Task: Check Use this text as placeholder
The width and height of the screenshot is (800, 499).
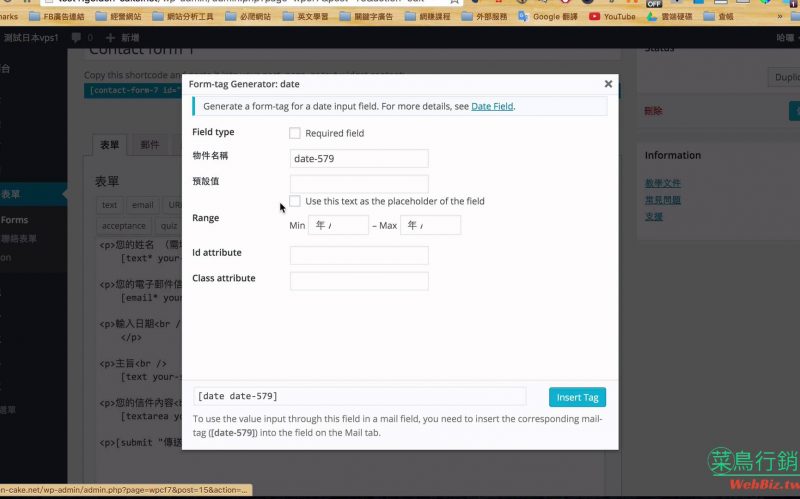Action: 295,201
